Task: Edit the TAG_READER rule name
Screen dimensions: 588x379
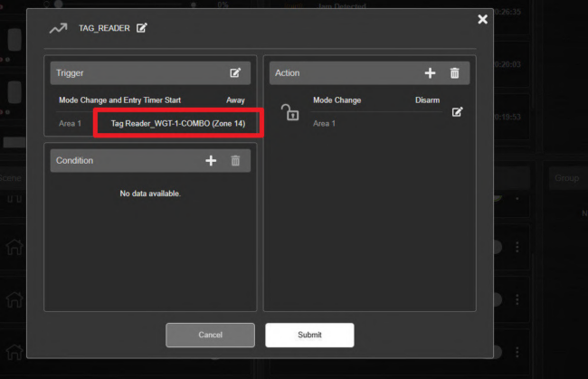Action: tap(141, 28)
